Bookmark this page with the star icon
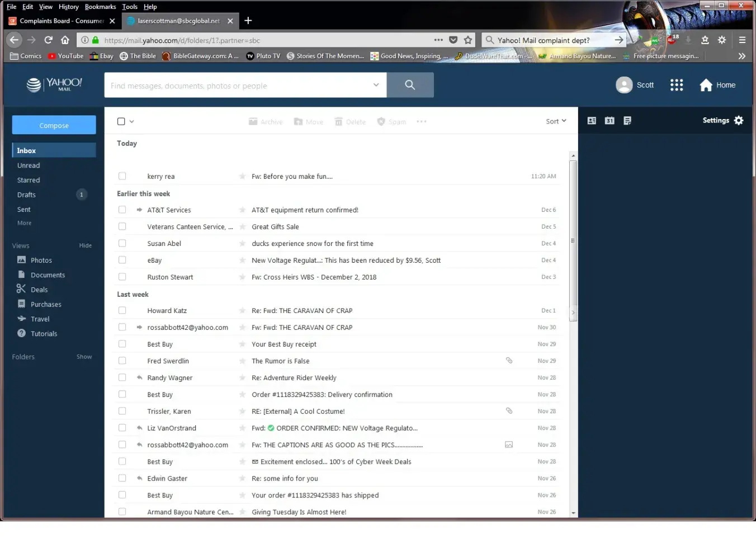 (x=468, y=40)
